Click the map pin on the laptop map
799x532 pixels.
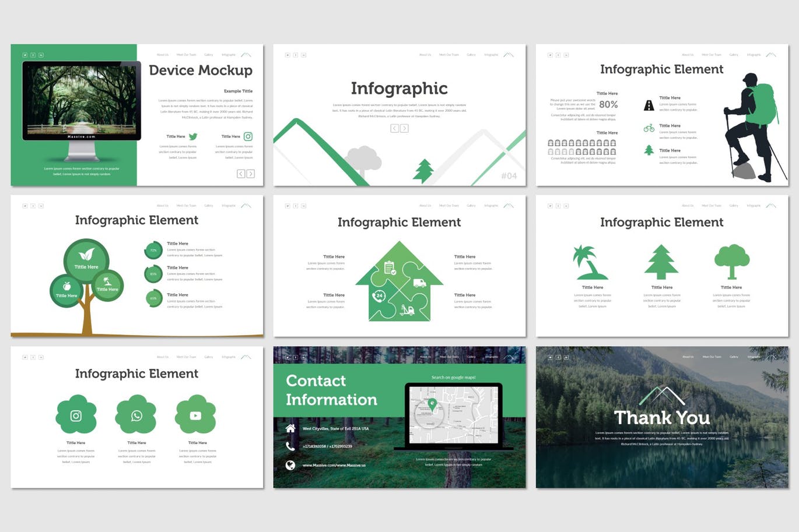(x=432, y=403)
